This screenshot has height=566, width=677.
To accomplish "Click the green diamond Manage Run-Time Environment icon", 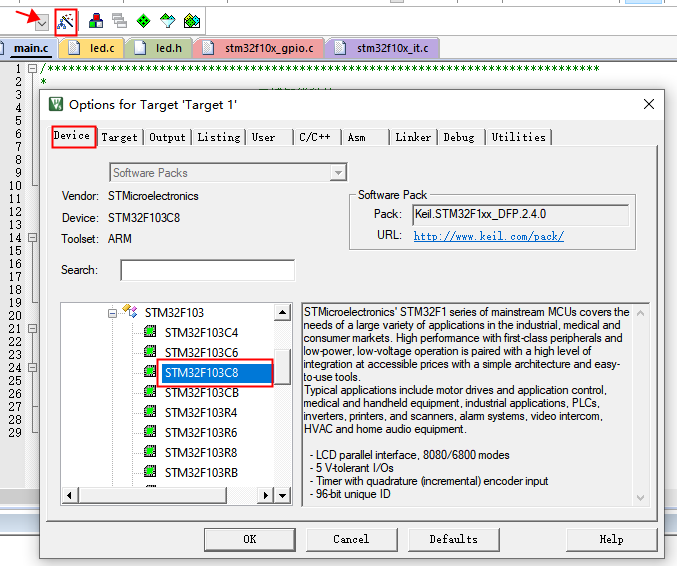I will click(x=143, y=21).
